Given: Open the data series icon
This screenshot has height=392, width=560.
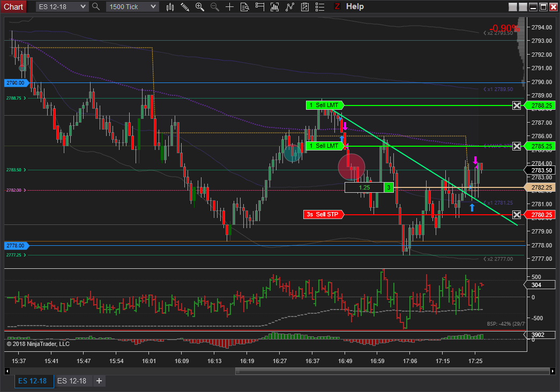Looking at the screenshot, I should (x=275, y=7).
